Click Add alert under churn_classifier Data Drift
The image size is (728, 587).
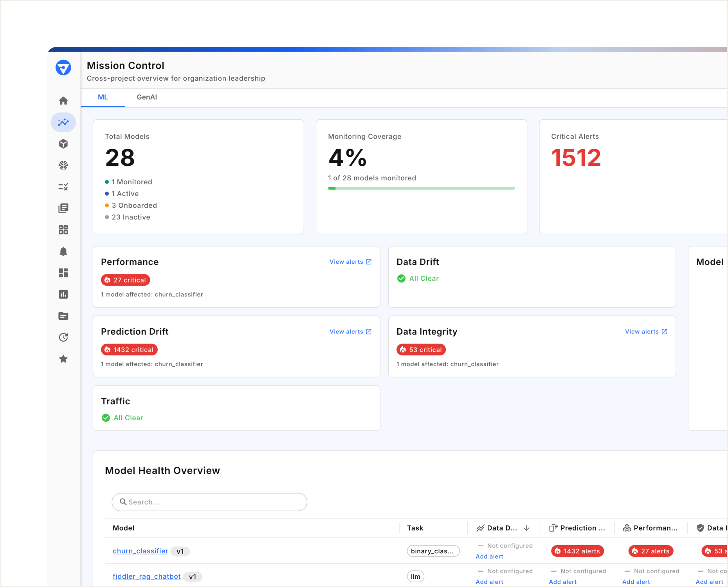(x=489, y=556)
